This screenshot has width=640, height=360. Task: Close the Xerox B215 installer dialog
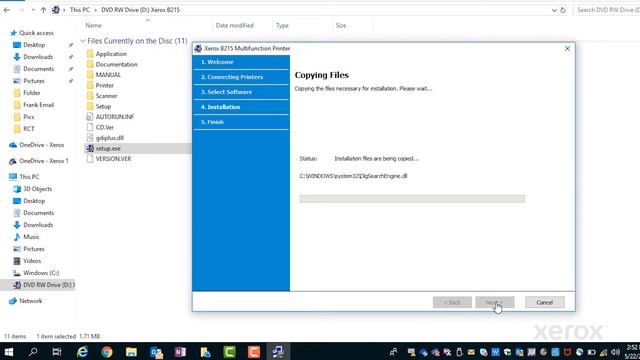pos(567,49)
